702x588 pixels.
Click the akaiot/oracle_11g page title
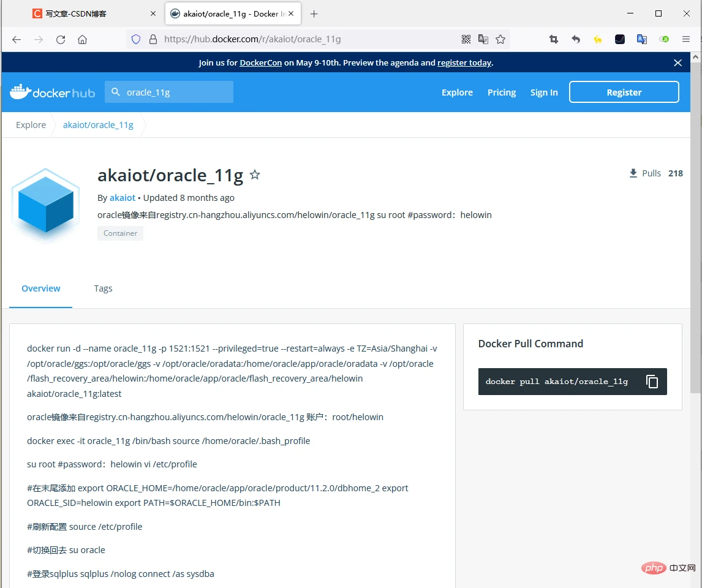click(x=170, y=175)
